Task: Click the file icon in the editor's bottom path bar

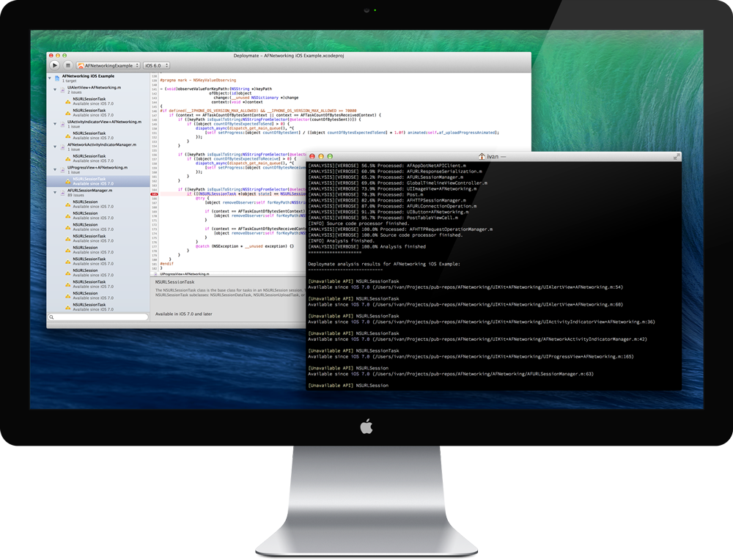Action: (156, 274)
